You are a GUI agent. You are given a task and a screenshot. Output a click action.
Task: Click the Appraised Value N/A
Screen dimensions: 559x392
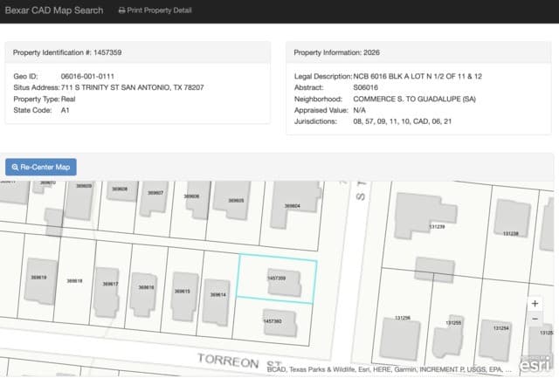tap(359, 110)
